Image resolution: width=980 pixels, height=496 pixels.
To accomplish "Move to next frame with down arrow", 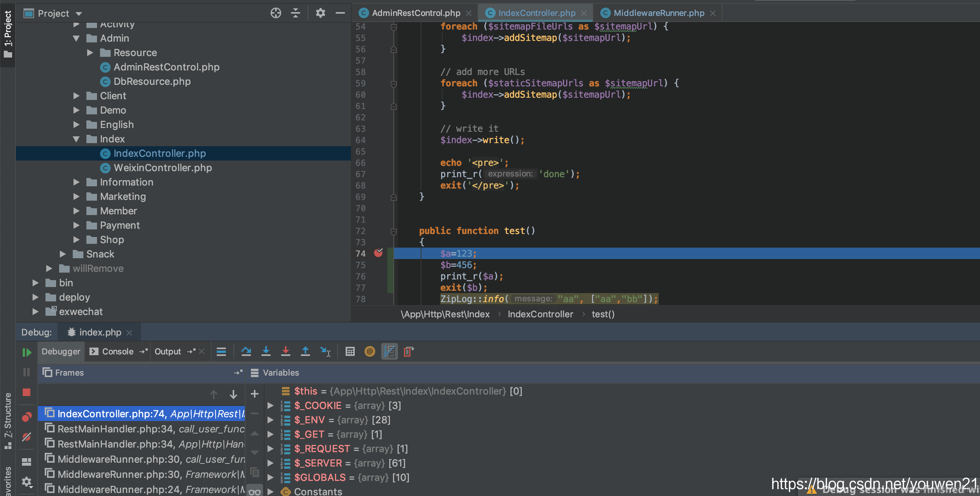I will pyautogui.click(x=233, y=395).
